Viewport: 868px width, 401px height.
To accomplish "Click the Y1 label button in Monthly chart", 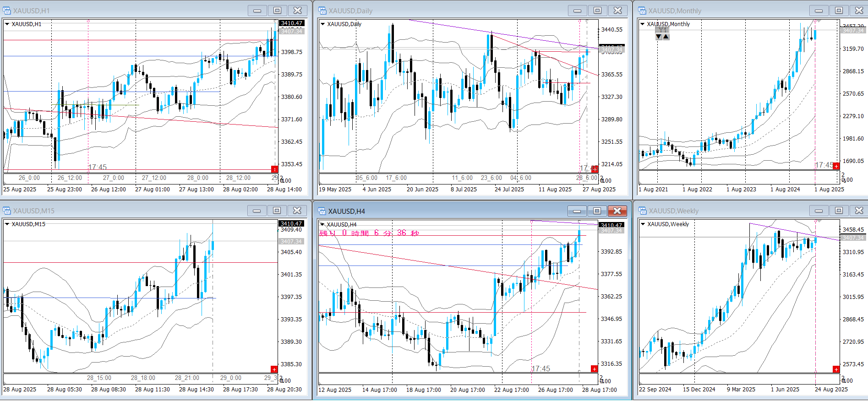I will pos(662,30).
